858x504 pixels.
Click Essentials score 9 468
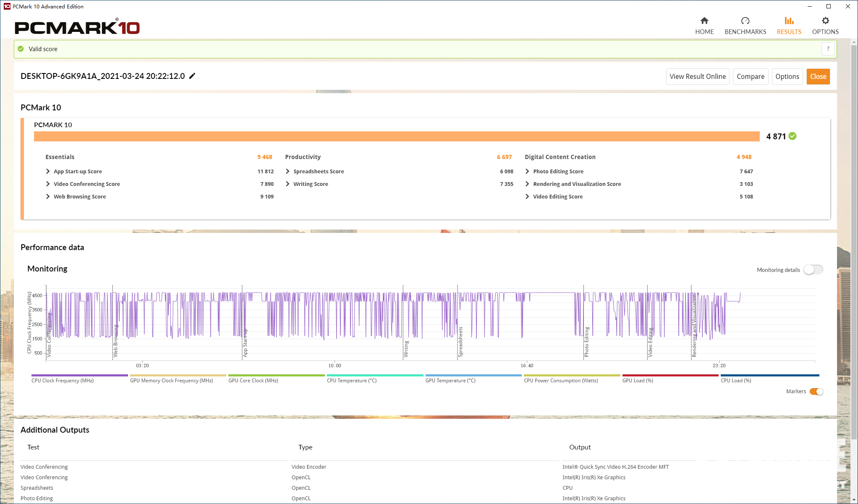(x=264, y=157)
